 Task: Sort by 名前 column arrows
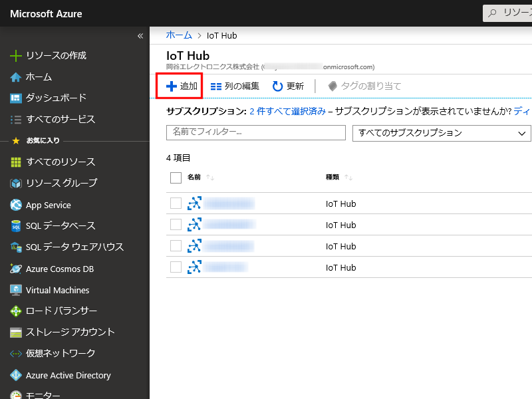210,178
